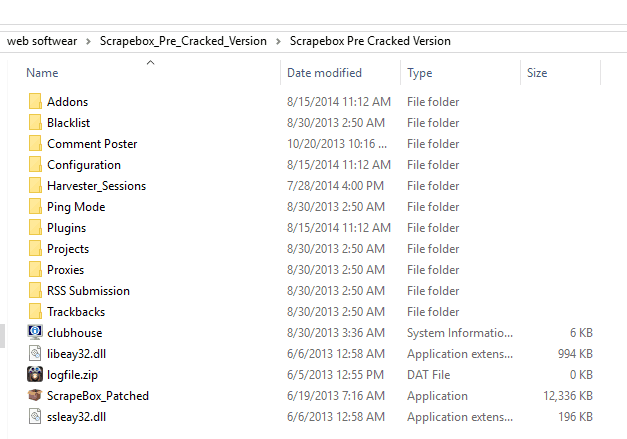Click 'Application' type of ScrapeBox_Patched
Image resolution: width=627 pixels, height=439 pixels.
pyautogui.click(x=437, y=396)
